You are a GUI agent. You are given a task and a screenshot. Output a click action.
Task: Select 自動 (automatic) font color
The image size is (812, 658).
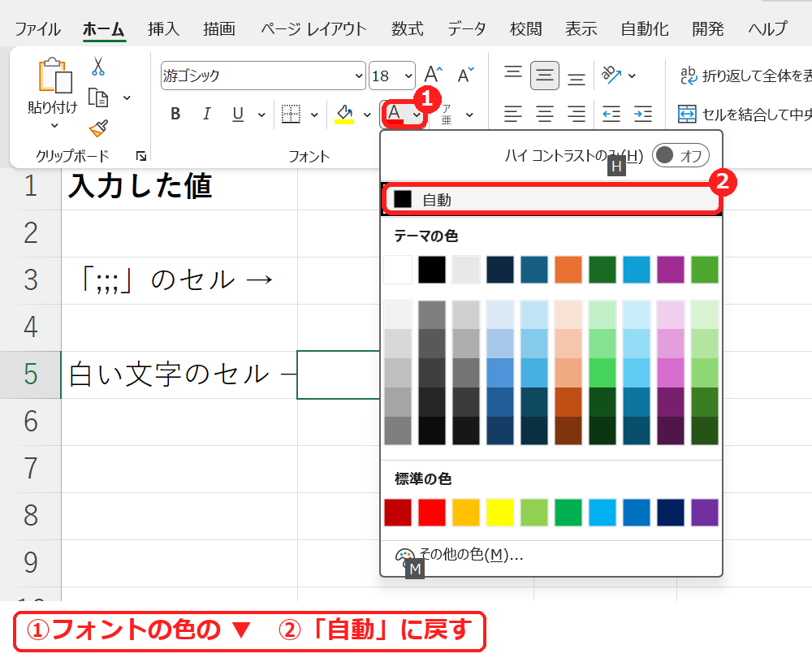pos(551,200)
